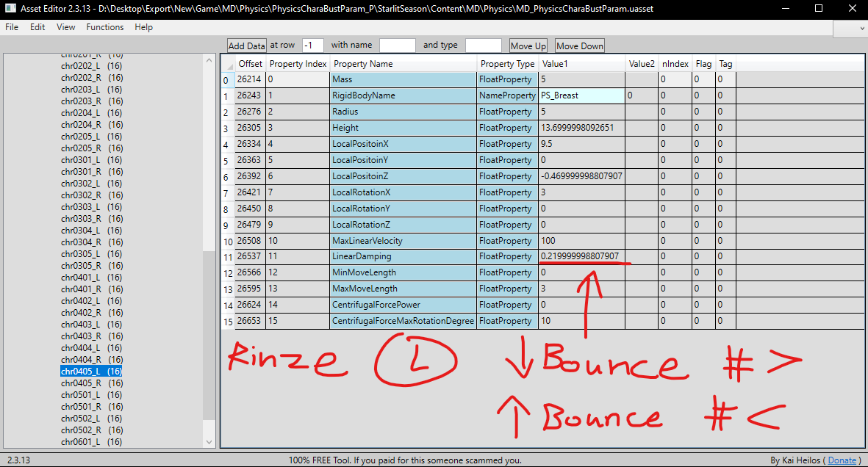
Task: Click the Property Name column header
Action: click(x=403, y=64)
